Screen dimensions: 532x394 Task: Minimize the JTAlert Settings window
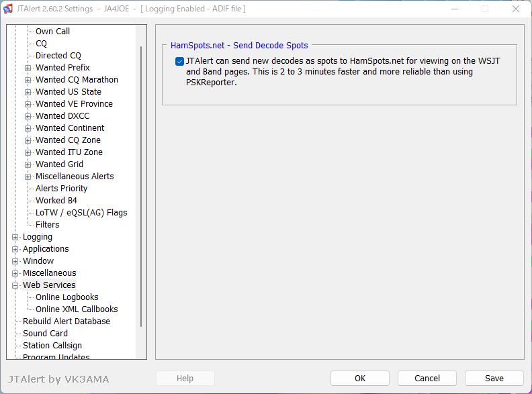[x=455, y=9]
